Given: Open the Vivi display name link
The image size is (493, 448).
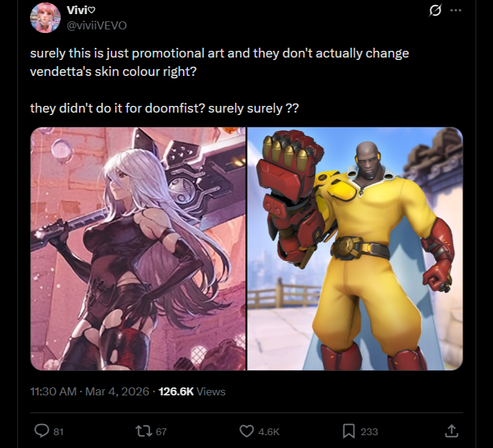Looking at the screenshot, I should pos(81,10).
